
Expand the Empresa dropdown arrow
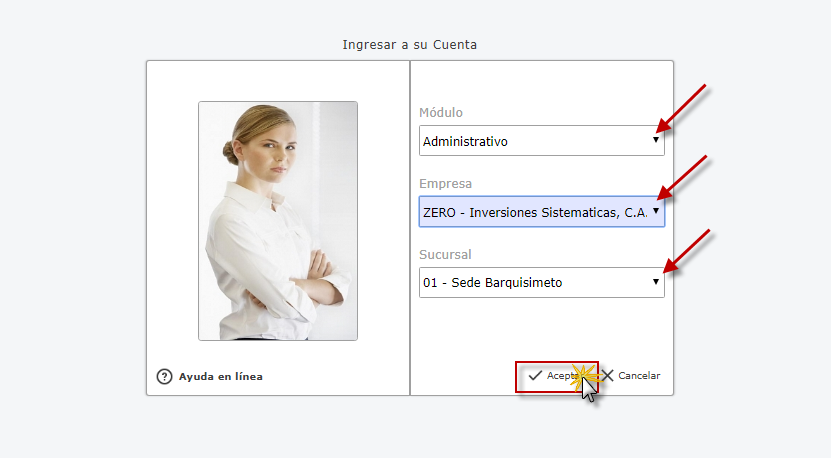click(x=656, y=211)
